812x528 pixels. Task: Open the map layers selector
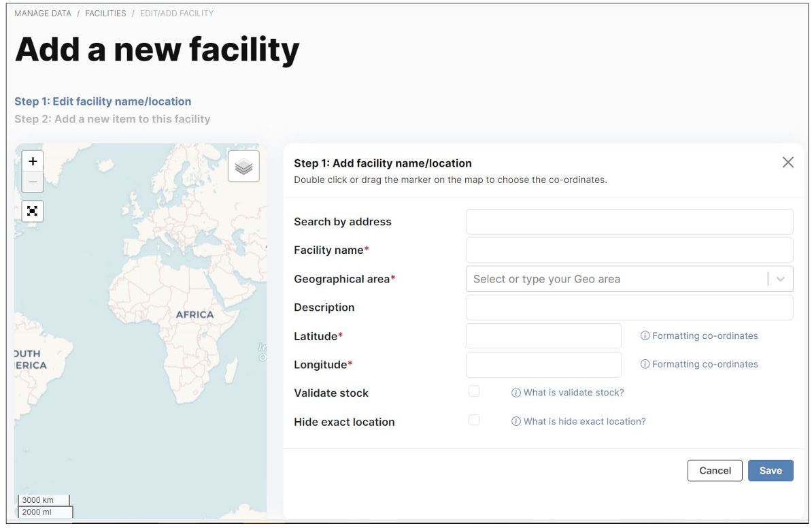[x=243, y=165]
